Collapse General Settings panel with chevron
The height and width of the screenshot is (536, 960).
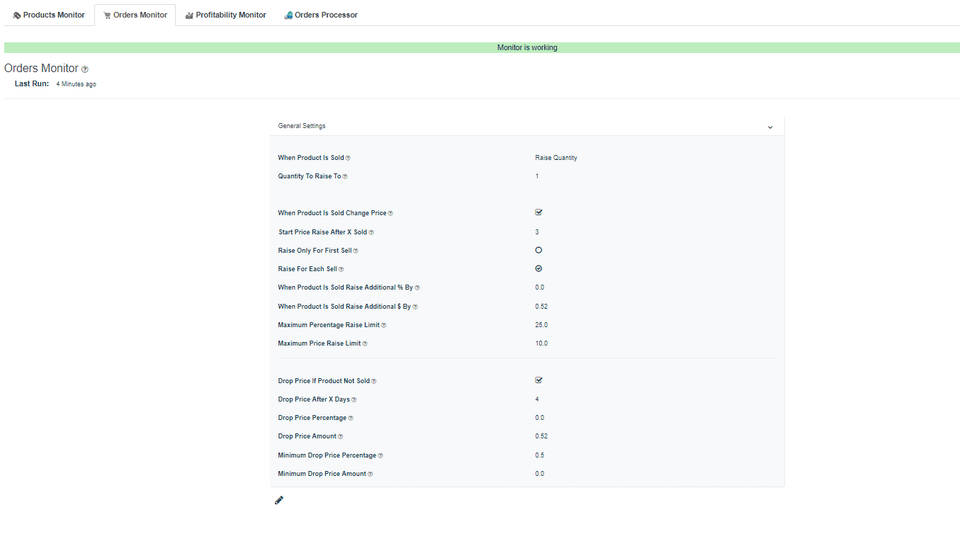pos(770,127)
